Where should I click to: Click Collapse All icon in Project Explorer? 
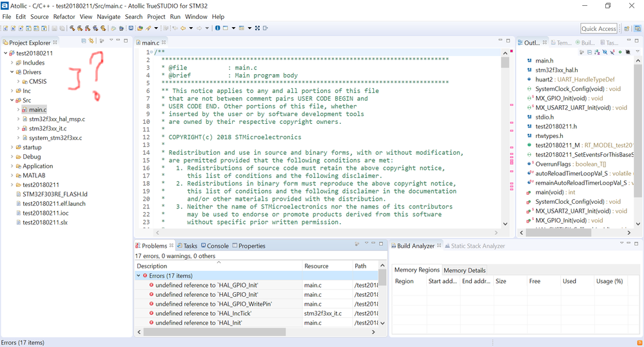(84, 41)
